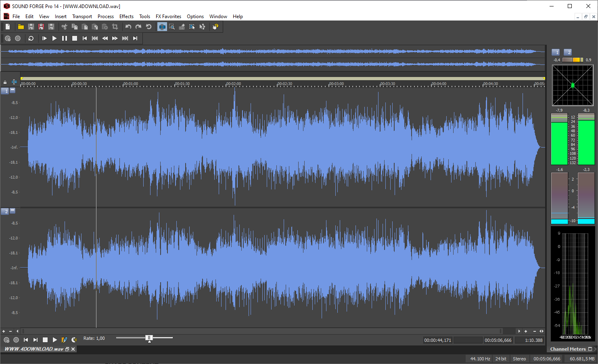The width and height of the screenshot is (598, 364).
Task: Open the FX Favorites menu
Action: click(168, 17)
